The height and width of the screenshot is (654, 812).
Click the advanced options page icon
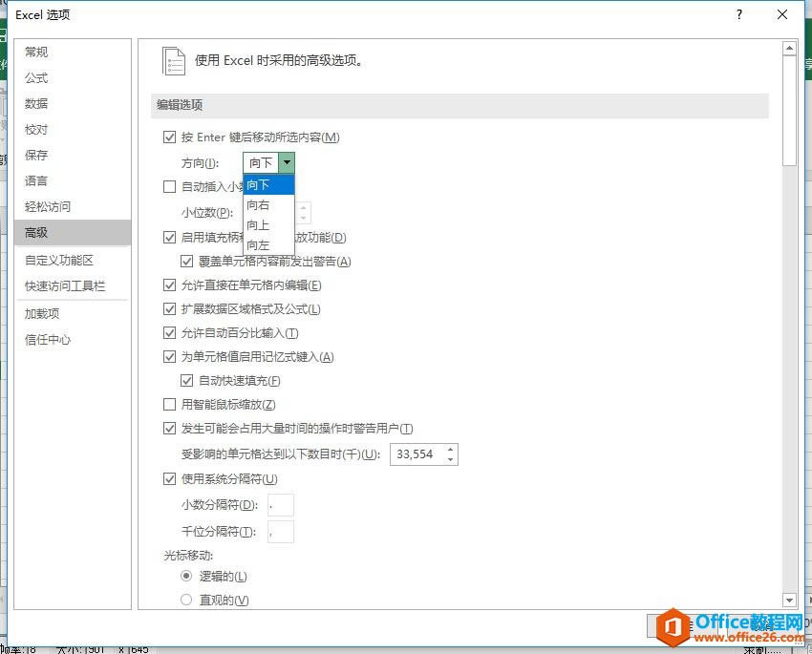point(175,59)
